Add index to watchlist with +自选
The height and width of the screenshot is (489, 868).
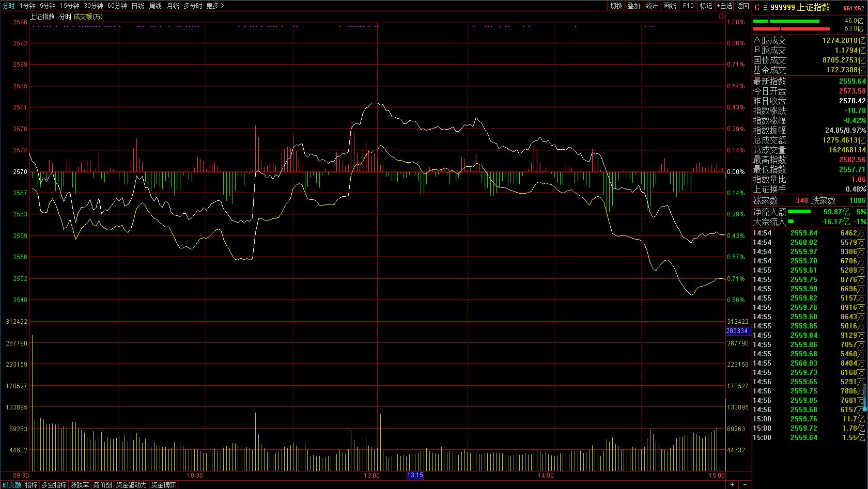725,6
